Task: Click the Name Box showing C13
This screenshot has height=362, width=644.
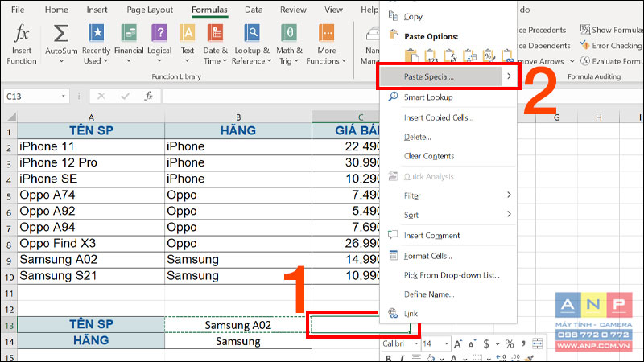Action: click(31, 97)
